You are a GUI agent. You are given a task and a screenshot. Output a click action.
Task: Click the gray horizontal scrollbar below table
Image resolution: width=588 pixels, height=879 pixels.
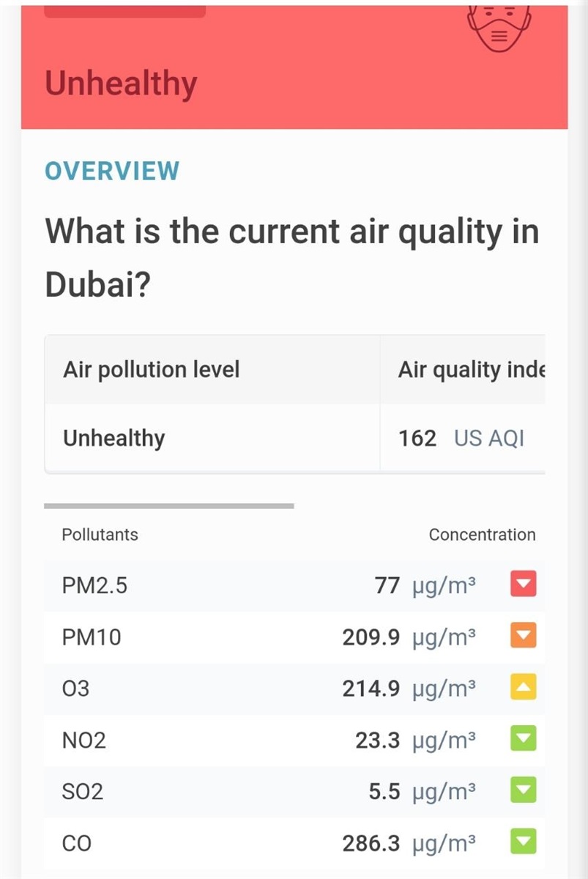169,505
